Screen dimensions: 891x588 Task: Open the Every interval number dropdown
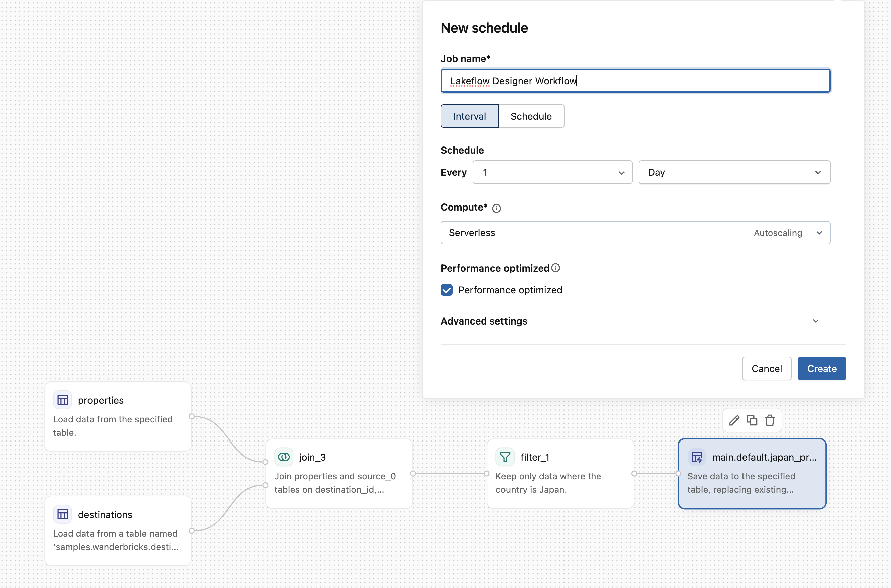552,173
